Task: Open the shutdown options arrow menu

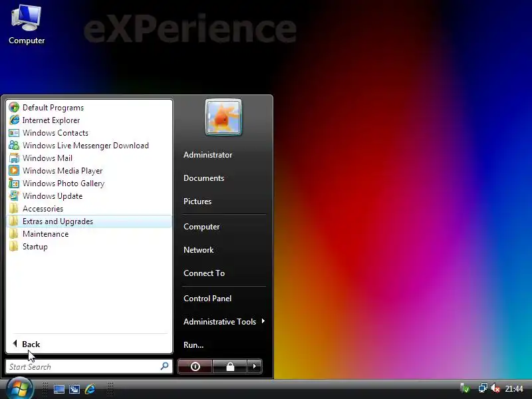Action: click(255, 366)
